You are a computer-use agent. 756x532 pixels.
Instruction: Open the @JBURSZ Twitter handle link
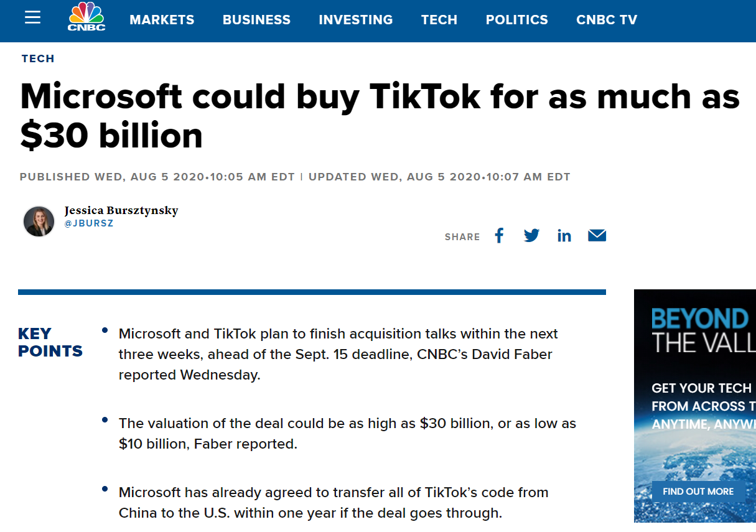pos(89,223)
